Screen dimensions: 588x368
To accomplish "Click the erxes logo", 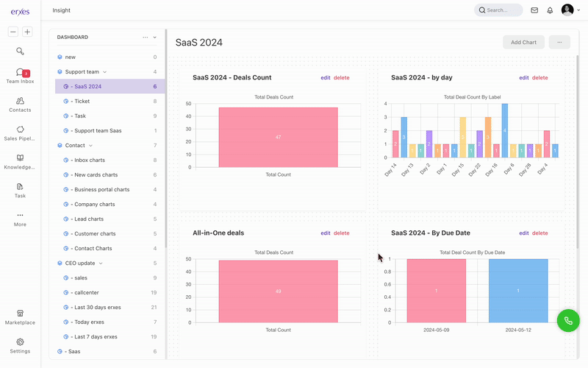I will tap(20, 12).
